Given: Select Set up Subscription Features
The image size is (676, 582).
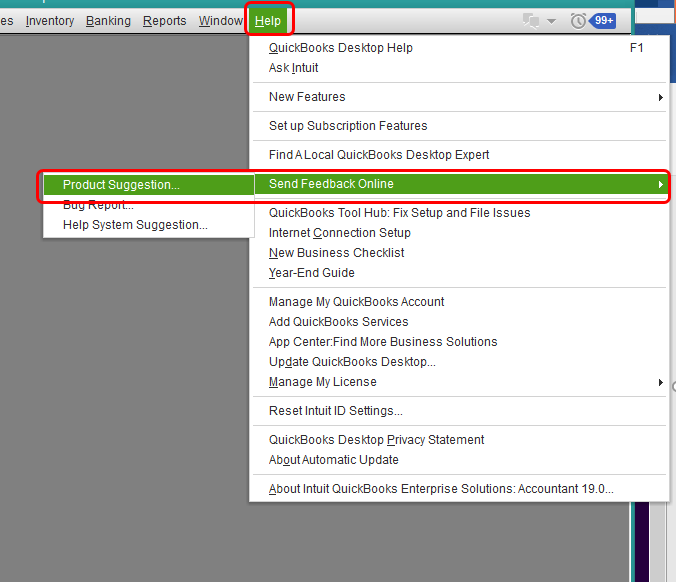Looking at the screenshot, I should pyautogui.click(x=460, y=125).
